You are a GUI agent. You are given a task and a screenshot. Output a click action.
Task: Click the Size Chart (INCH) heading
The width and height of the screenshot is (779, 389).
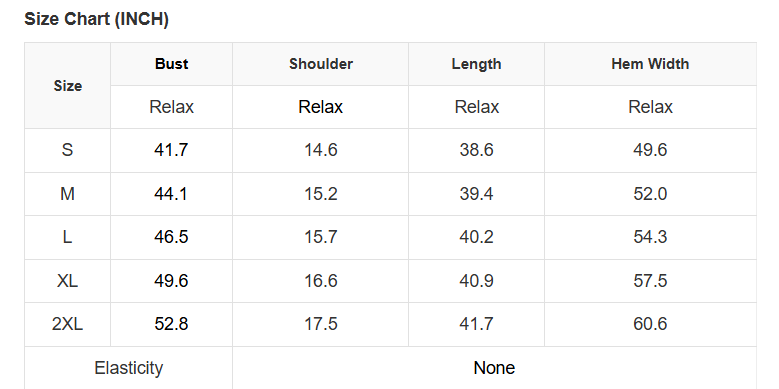96,19
